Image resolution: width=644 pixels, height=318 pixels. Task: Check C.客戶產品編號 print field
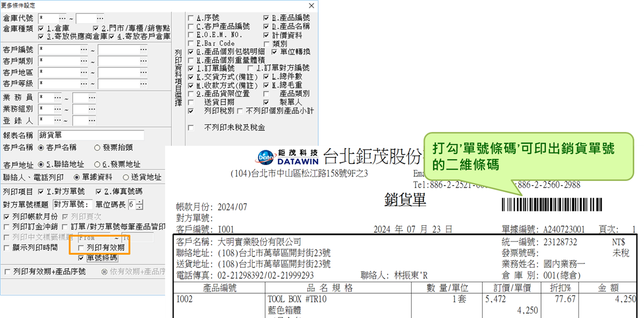pos(190,26)
